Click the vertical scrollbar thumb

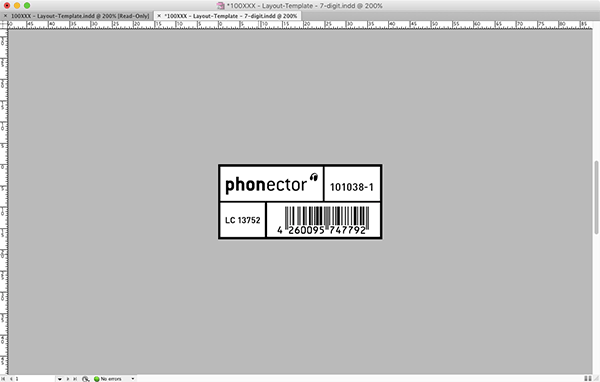596,197
